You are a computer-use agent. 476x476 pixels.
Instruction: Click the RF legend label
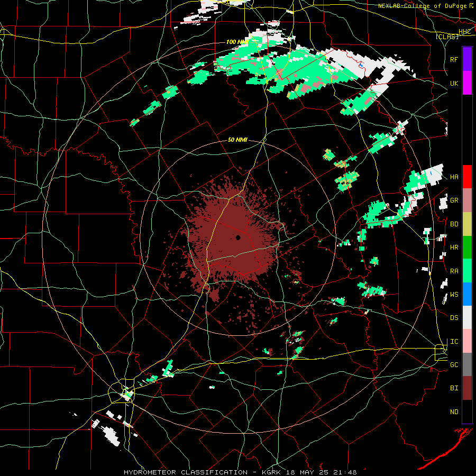click(454, 59)
